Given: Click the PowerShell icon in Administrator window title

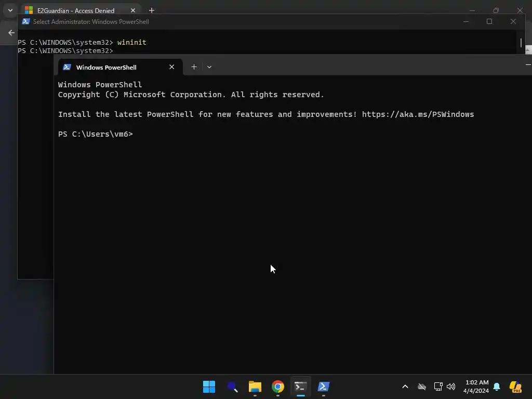Looking at the screenshot, I should (x=26, y=21).
